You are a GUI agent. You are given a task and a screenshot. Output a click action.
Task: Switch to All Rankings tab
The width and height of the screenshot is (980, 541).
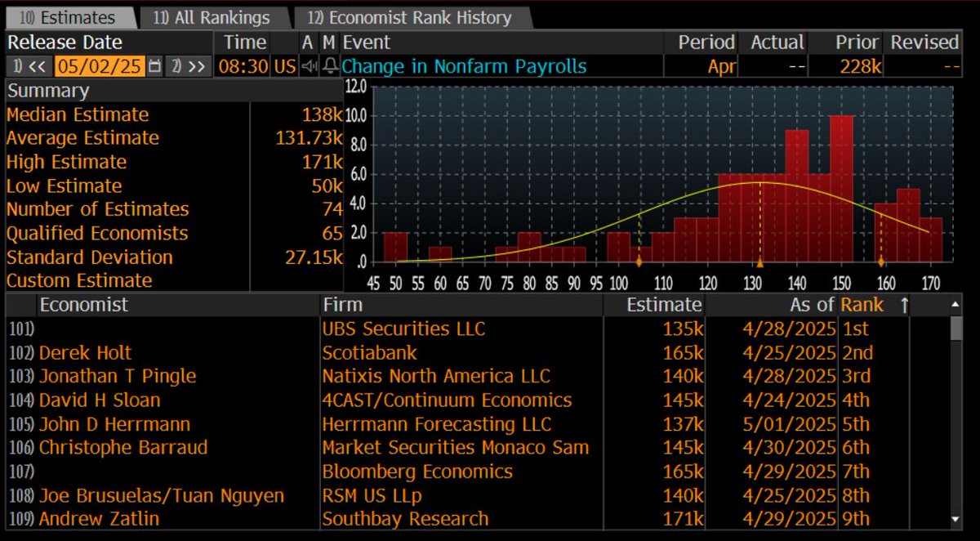click(x=212, y=17)
